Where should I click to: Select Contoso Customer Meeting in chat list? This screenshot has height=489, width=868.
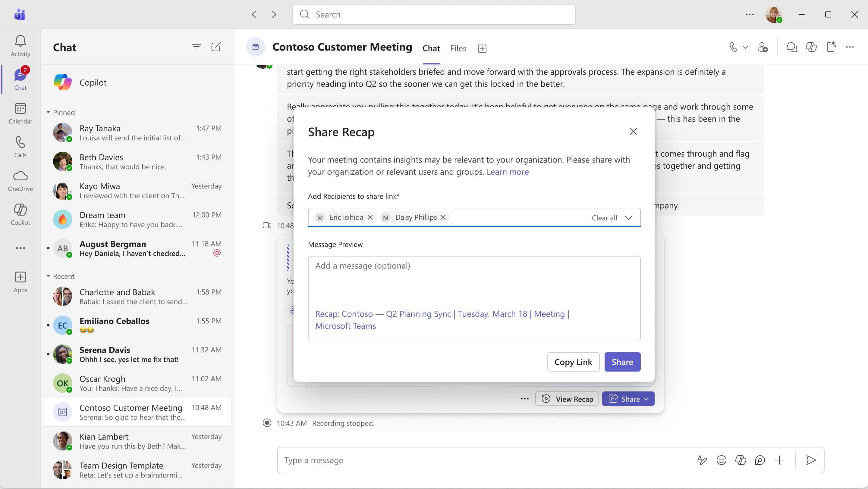pos(137,412)
